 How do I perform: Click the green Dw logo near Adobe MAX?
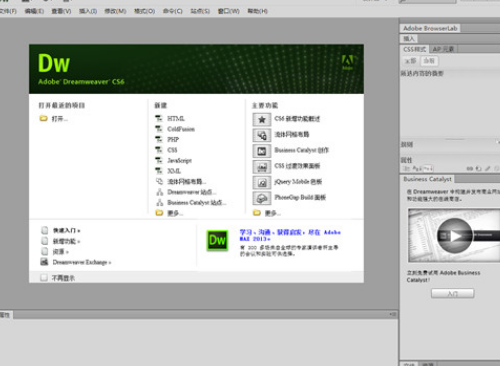217,240
